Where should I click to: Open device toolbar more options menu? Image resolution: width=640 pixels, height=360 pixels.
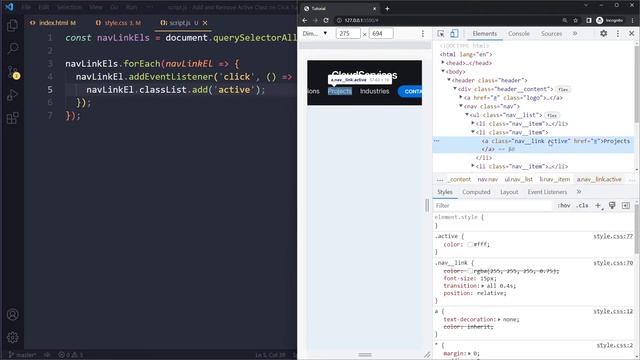423,34
